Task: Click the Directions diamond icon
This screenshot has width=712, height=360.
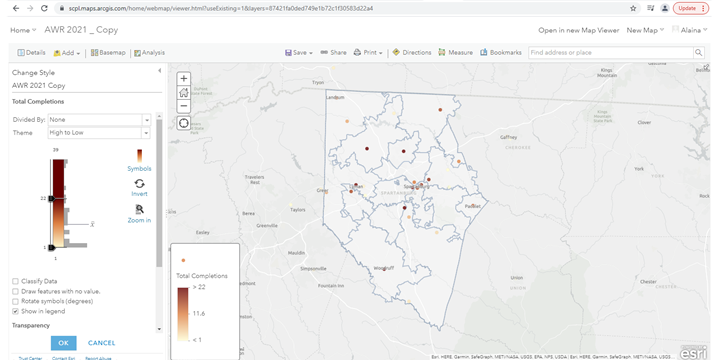Action: pyautogui.click(x=396, y=52)
